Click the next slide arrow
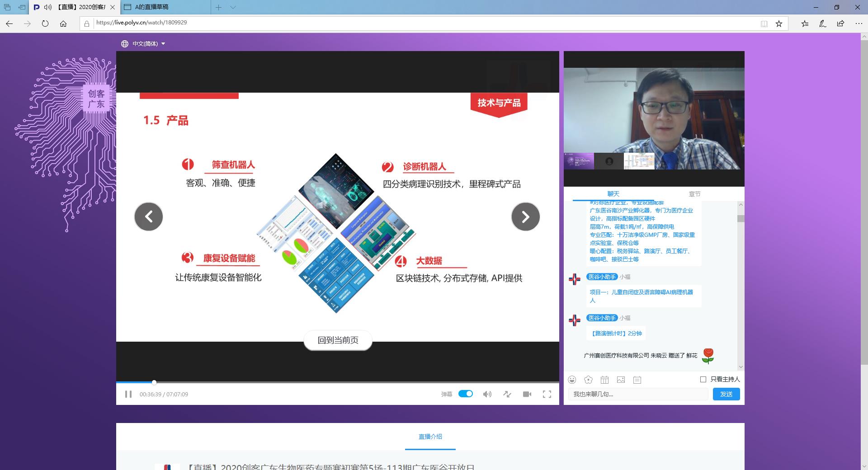 [x=525, y=217]
